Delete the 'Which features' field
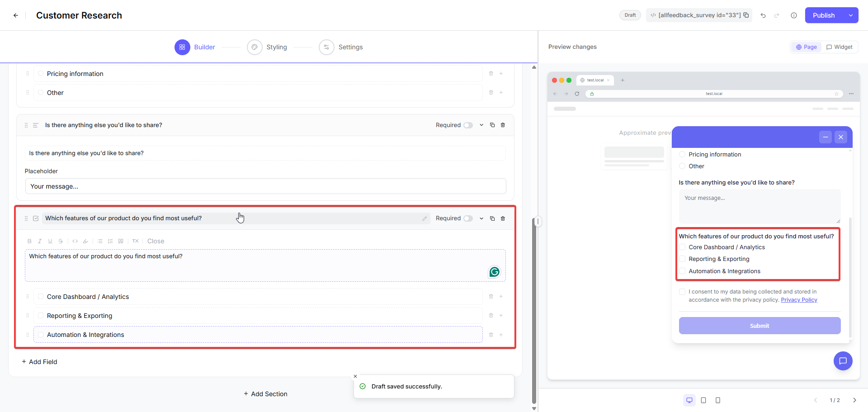This screenshot has height=412, width=868. point(503,218)
